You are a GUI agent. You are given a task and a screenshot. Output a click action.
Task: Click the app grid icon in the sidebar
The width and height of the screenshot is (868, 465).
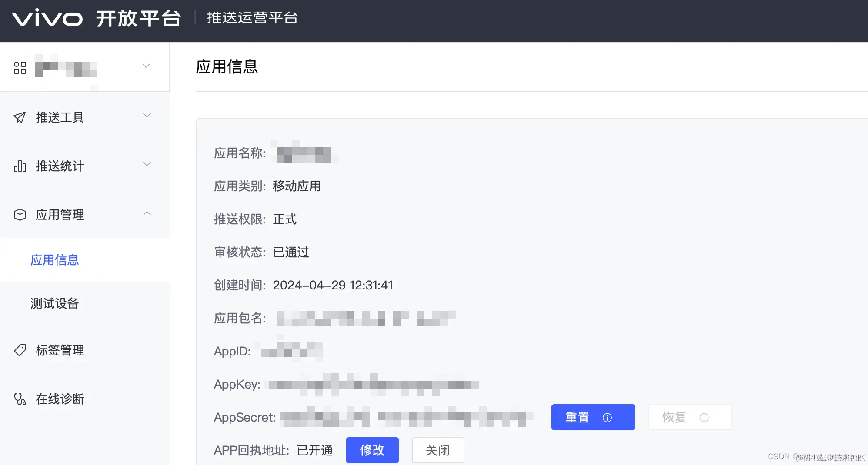click(19, 67)
